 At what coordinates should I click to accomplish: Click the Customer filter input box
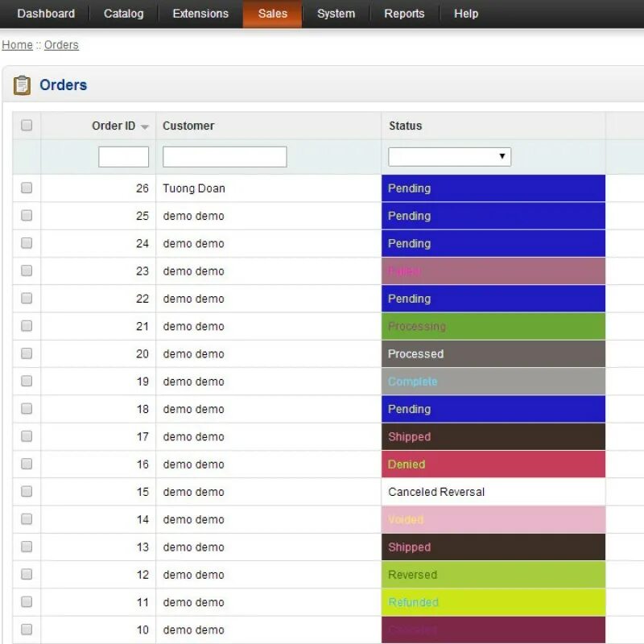click(224, 156)
